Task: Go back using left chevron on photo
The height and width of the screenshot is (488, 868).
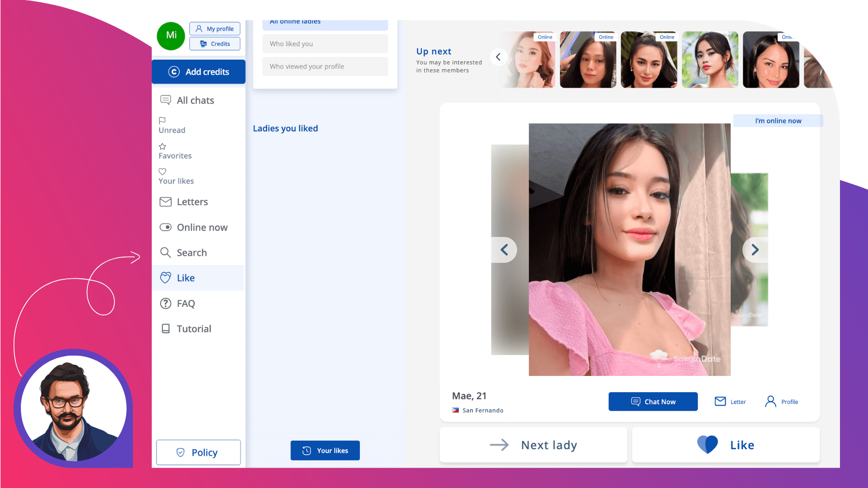Action: (504, 249)
